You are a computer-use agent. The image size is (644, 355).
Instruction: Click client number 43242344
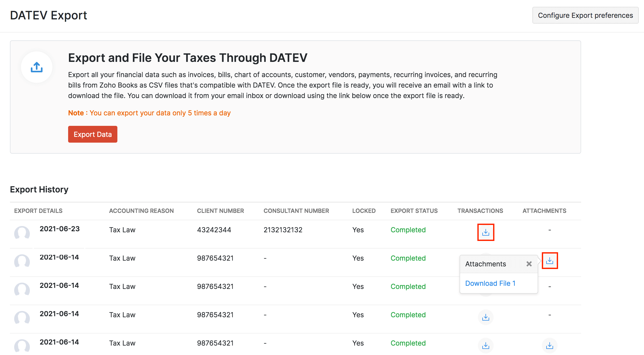tap(214, 230)
